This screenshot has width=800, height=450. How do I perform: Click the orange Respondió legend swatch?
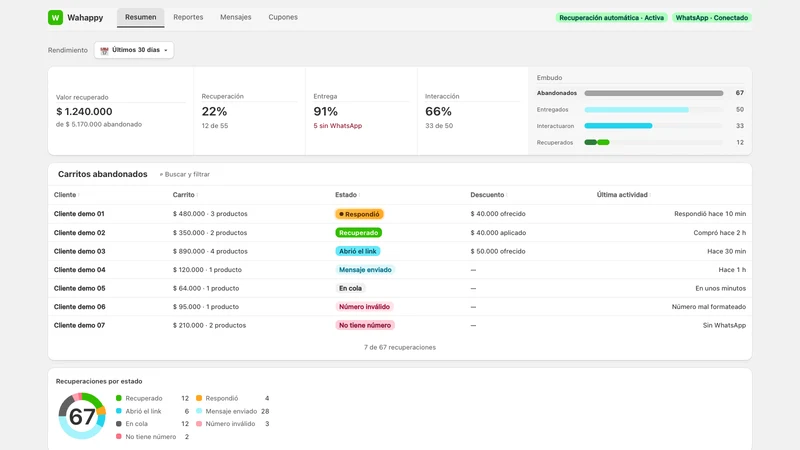(199, 398)
